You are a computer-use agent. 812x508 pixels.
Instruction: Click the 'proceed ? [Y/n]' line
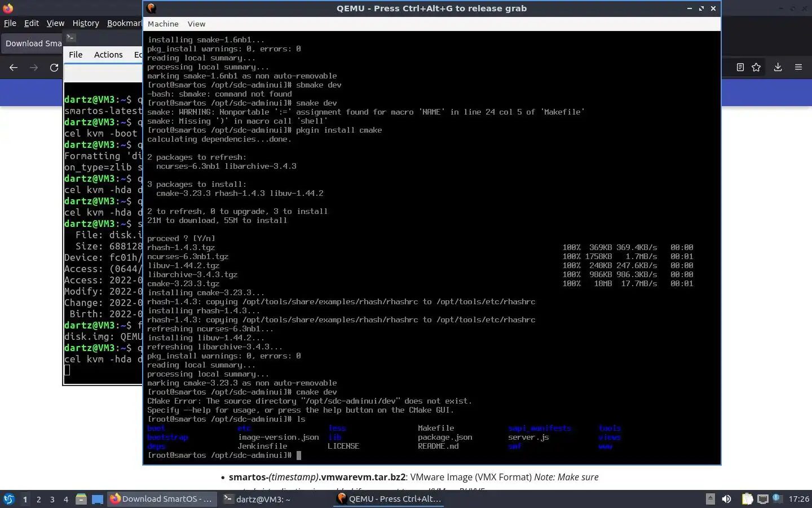pyautogui.click(x=181, y=238)
